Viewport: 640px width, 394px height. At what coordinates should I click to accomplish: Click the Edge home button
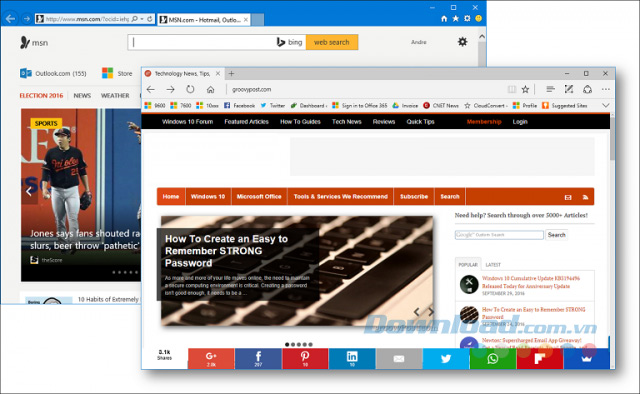click(x=210, y=89)
